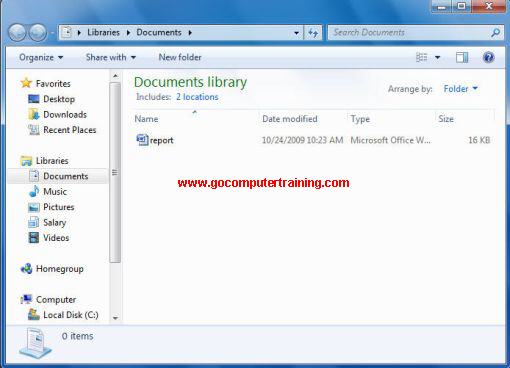Viewport: 510px width, 368px height.
Task: Click the document icon in details pane
Action: [35, 343]
